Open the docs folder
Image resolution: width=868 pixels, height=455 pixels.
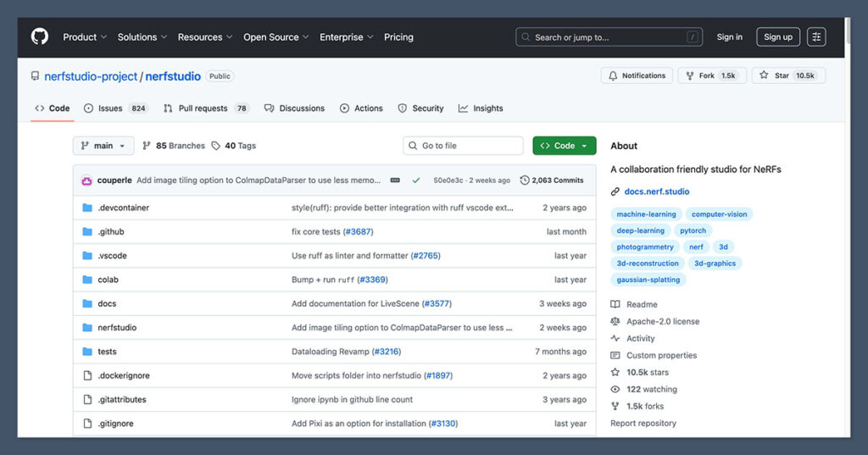[107, 303]
